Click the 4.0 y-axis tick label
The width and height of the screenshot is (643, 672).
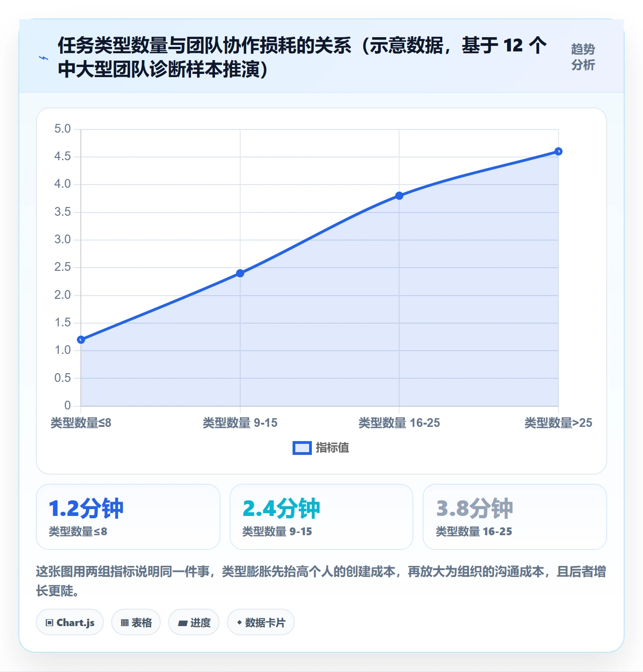[62, 184]
